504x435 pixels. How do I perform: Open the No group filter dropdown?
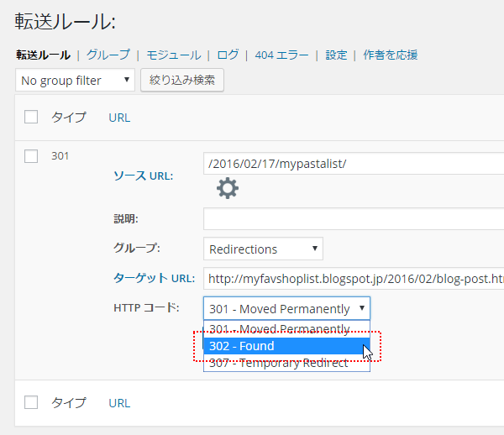pos(75,81)
